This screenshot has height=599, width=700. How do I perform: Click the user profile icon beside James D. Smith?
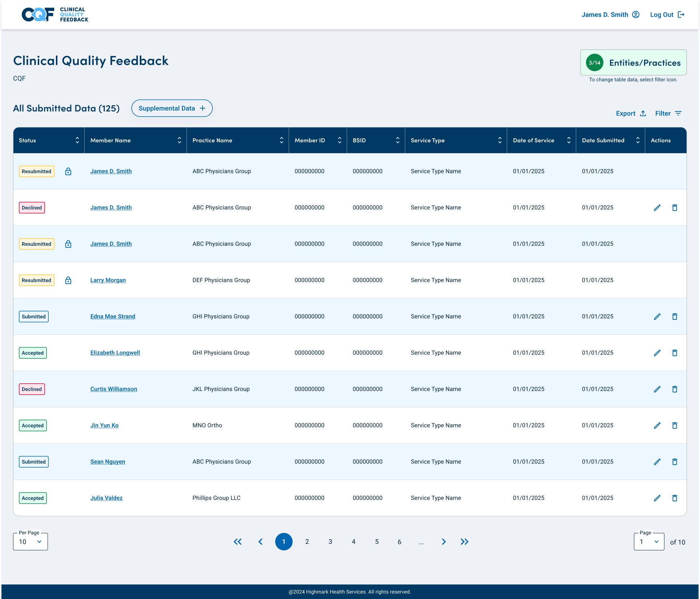[x=636, y=15]
